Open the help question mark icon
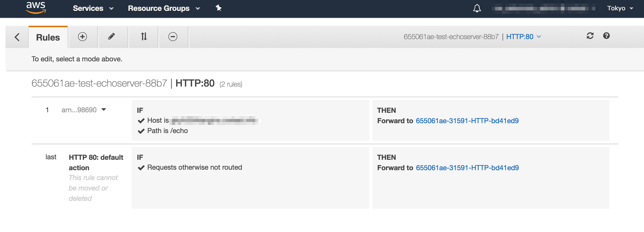Image resolution: width=644 pixels, height=232 pixels. (x=606, y=36)
